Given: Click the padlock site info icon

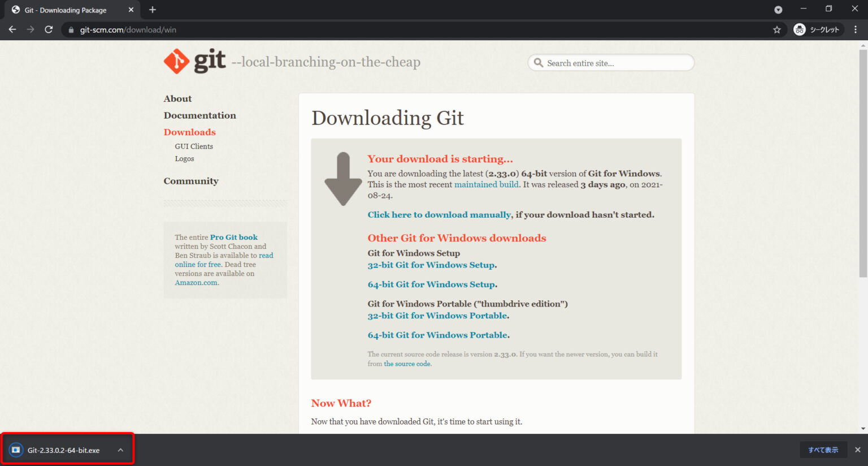Looking at the screenshot, I should (71, 30).
